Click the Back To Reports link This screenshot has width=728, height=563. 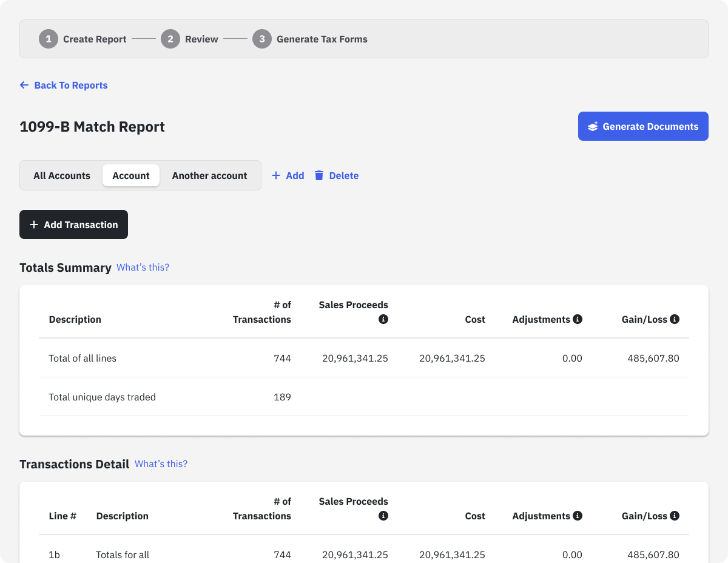[x=71, y=85]
